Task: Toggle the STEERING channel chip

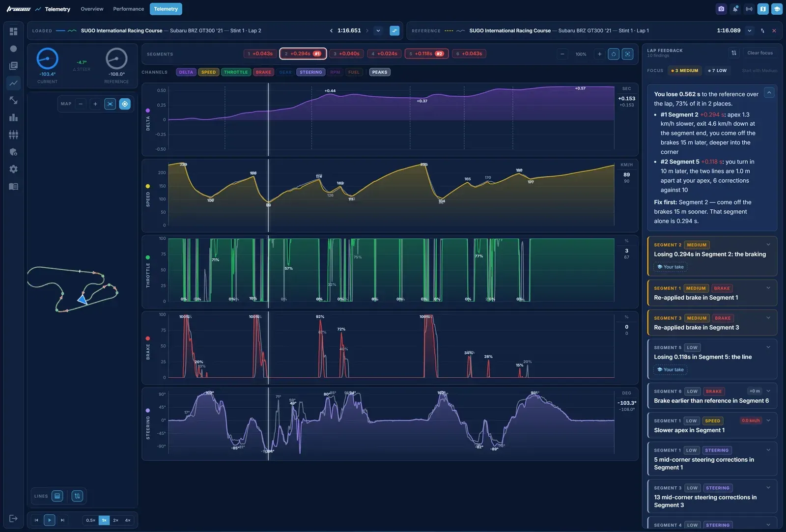Action: tap(311, 72)
